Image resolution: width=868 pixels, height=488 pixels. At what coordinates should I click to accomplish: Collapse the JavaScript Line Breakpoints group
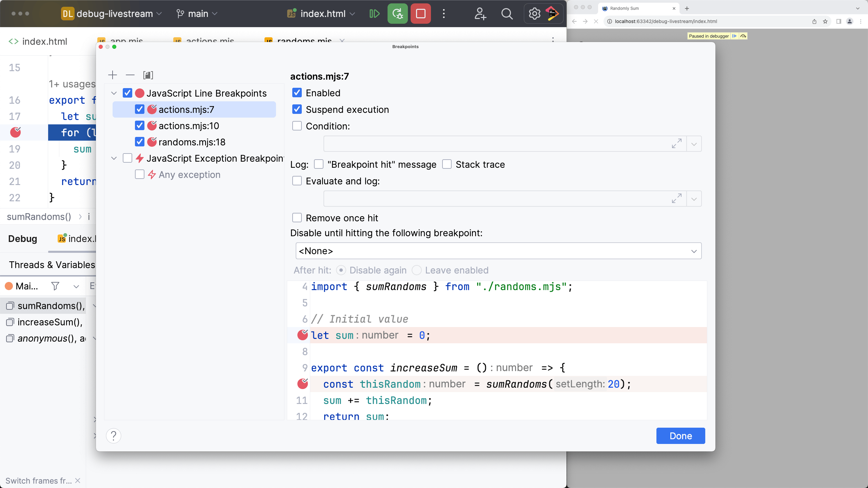[x=114, y=93]
